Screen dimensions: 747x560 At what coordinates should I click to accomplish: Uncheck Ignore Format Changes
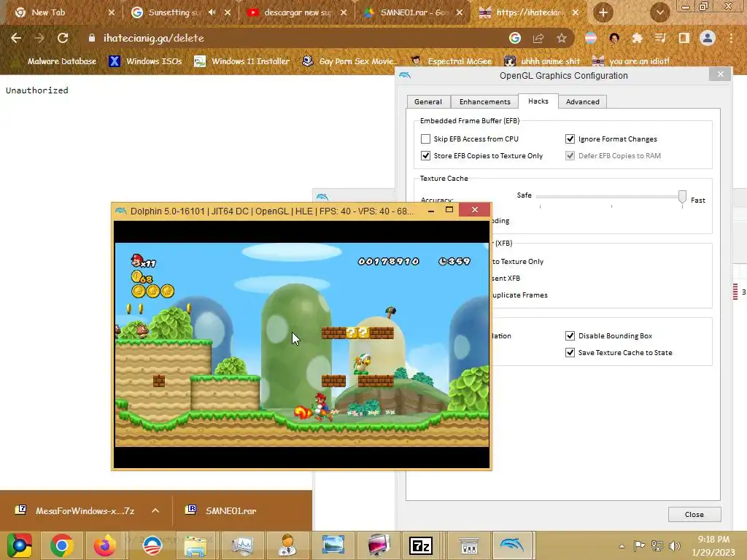(570, 139)
